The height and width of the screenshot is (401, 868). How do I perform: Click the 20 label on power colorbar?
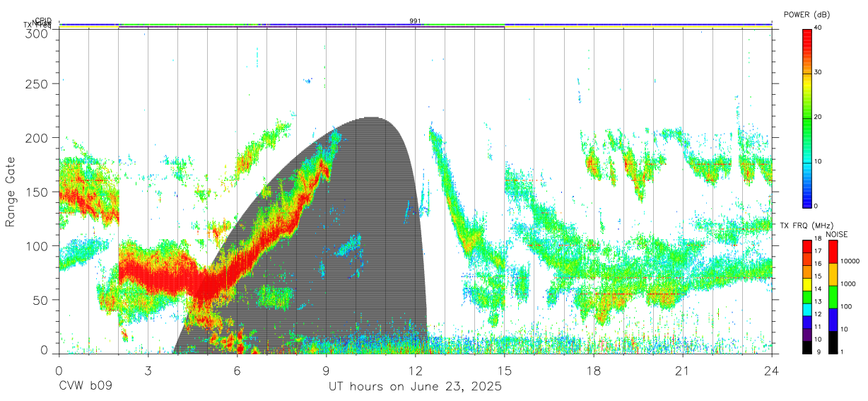[819, 117]
